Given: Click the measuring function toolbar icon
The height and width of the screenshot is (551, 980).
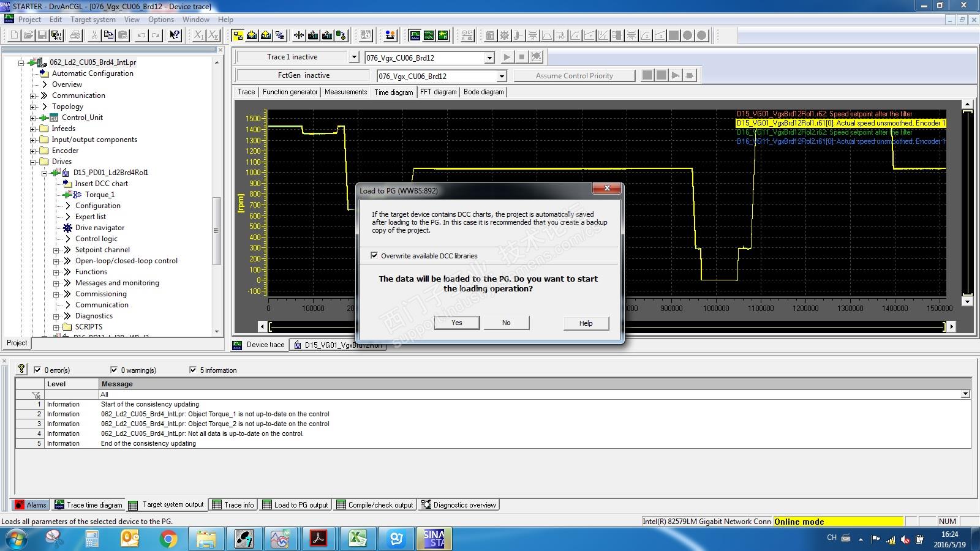Looking at the screenshot, I should point(443,36).
